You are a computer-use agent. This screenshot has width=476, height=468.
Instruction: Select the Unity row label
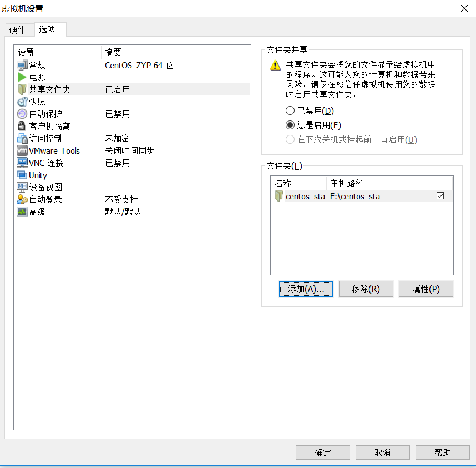pyautogui.click(x=38, y=175)
